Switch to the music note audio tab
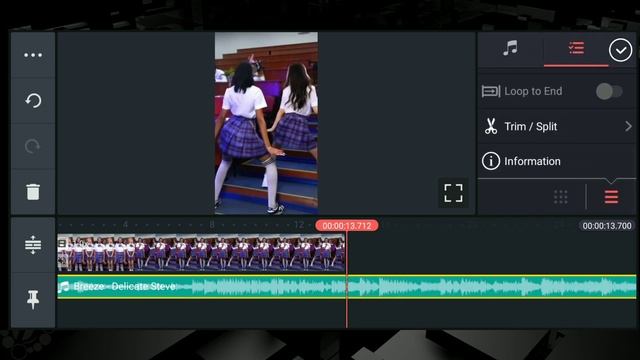 tap(510, 48)
